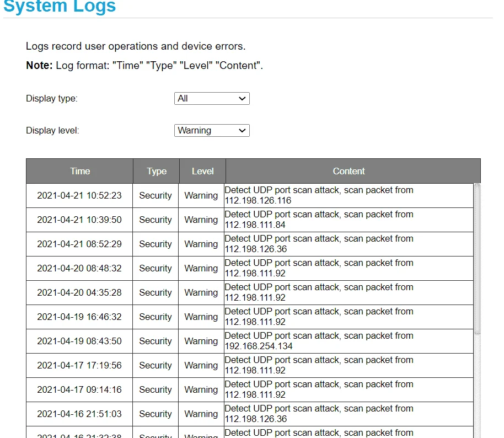Click the Note log format text
504x438 pixels.
click(144, 65)
